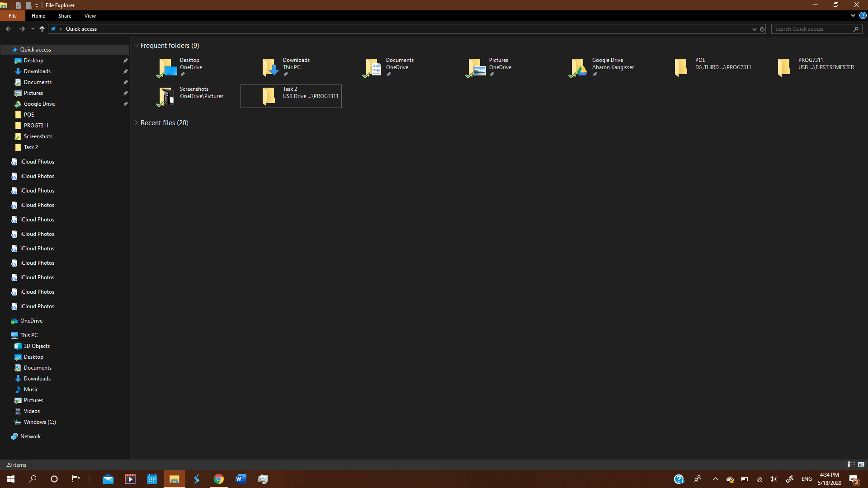Unpin Downloads from Quick access

126,71
